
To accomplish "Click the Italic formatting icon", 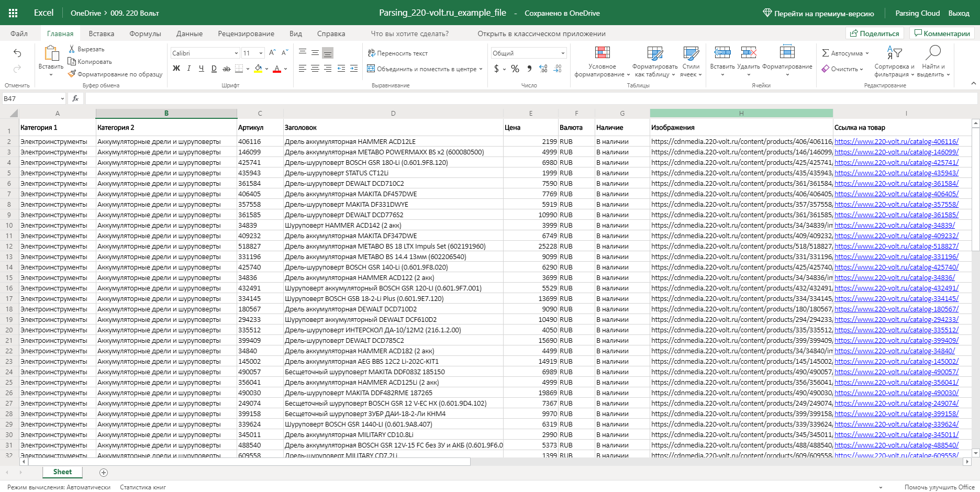I will click(x=189, y=69).
